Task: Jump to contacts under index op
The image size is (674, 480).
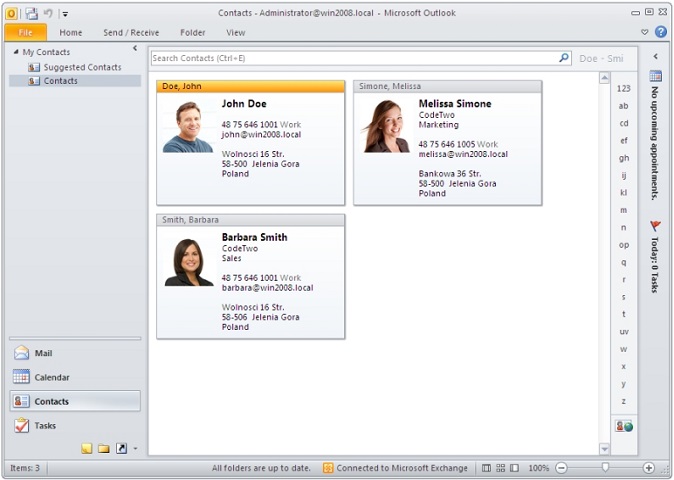Action: pos(623,245)
